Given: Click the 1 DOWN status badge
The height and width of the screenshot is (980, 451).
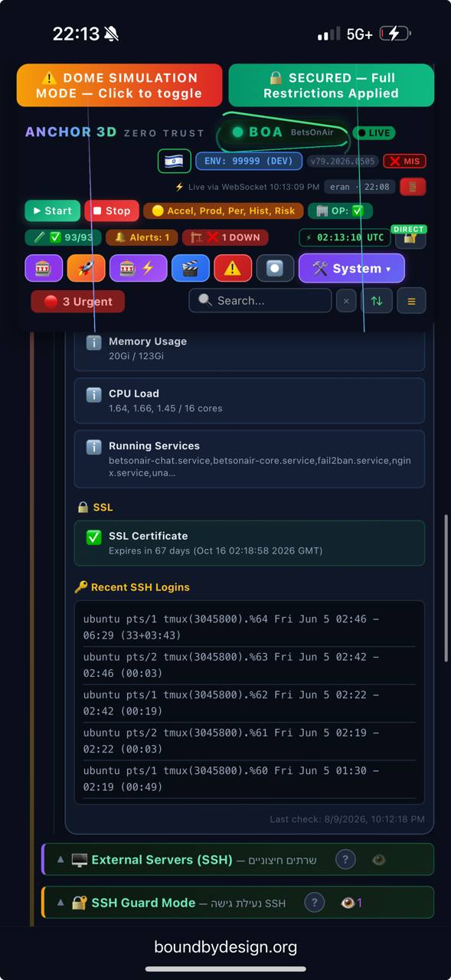Looking at the screenshot, I should click(225, 237).
